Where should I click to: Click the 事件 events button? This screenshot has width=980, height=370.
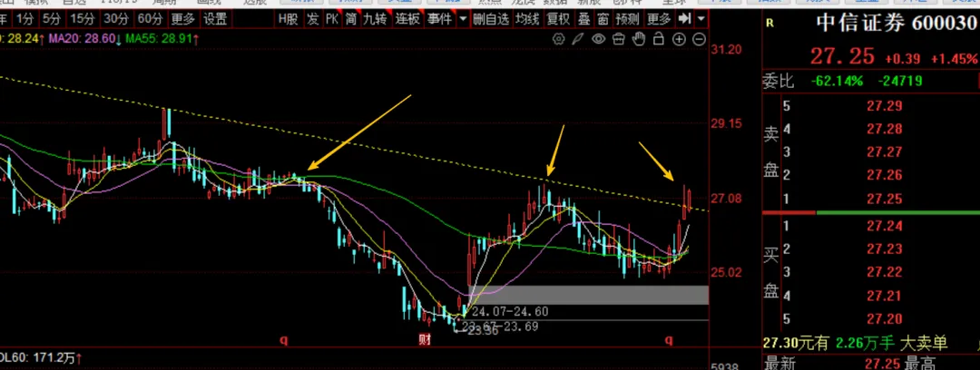(x=439, y=19)
